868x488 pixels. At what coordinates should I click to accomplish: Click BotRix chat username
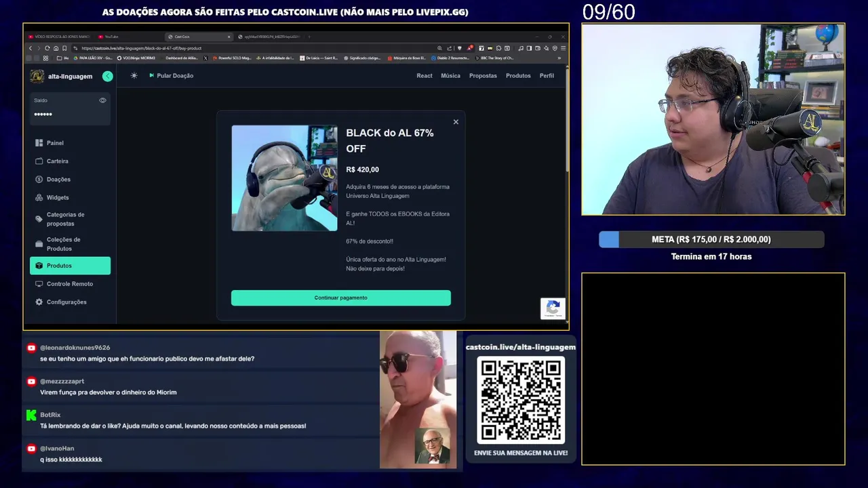(x=50, y=415)
